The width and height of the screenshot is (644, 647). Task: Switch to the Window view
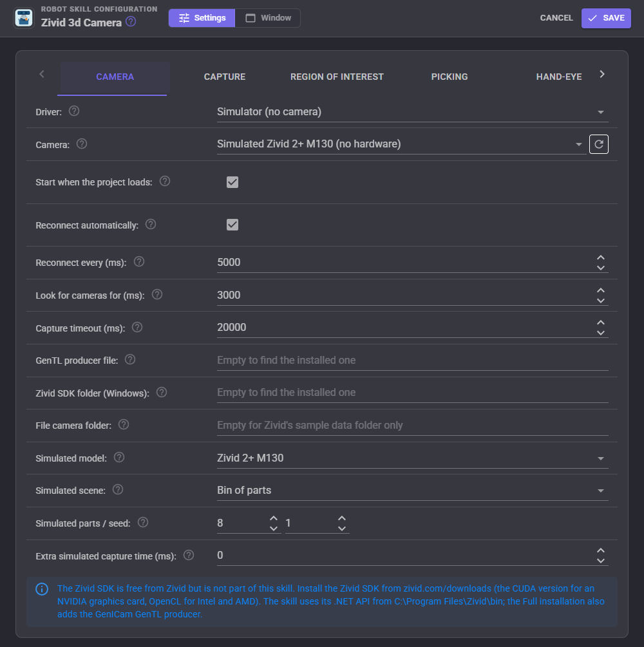(268, 18)
